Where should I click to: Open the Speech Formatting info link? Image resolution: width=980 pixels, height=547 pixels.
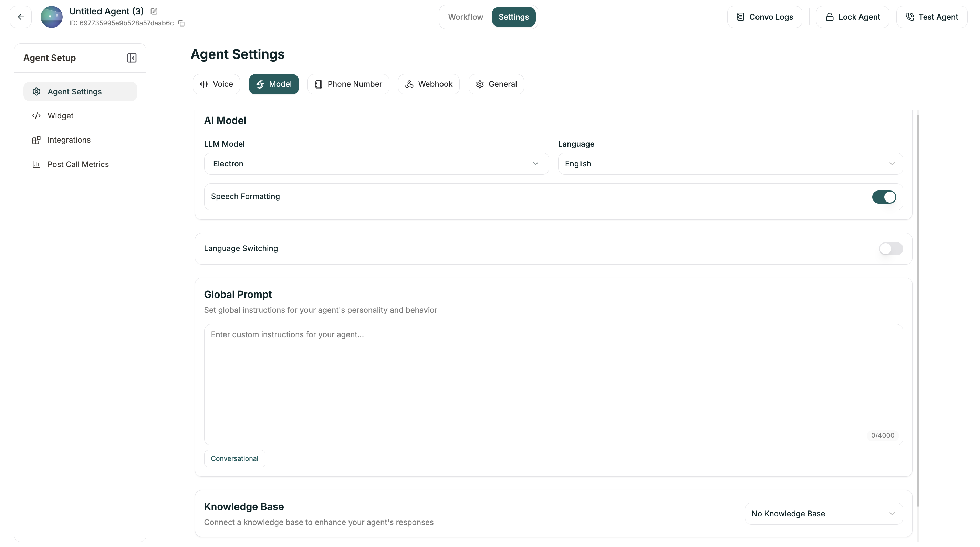point(245,196)
